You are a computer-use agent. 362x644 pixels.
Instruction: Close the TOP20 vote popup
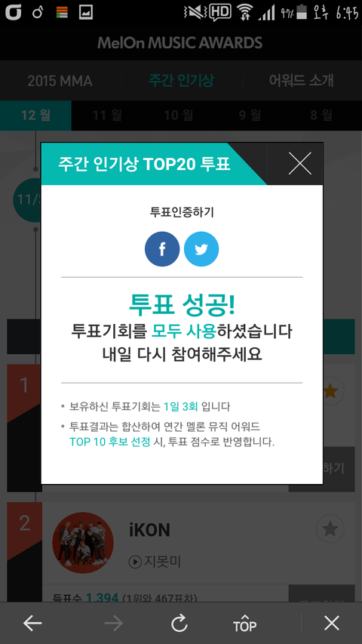pos(299,164)
